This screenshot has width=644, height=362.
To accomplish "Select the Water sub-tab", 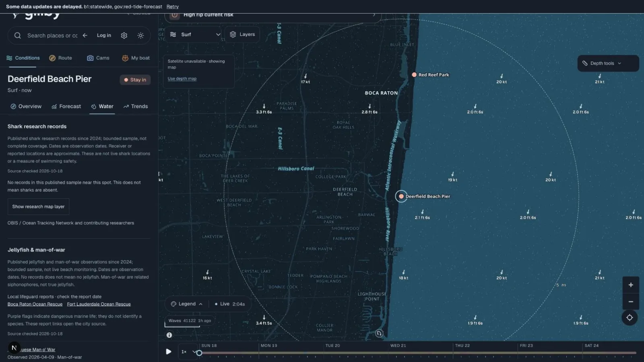I will [x=102, y=107].
